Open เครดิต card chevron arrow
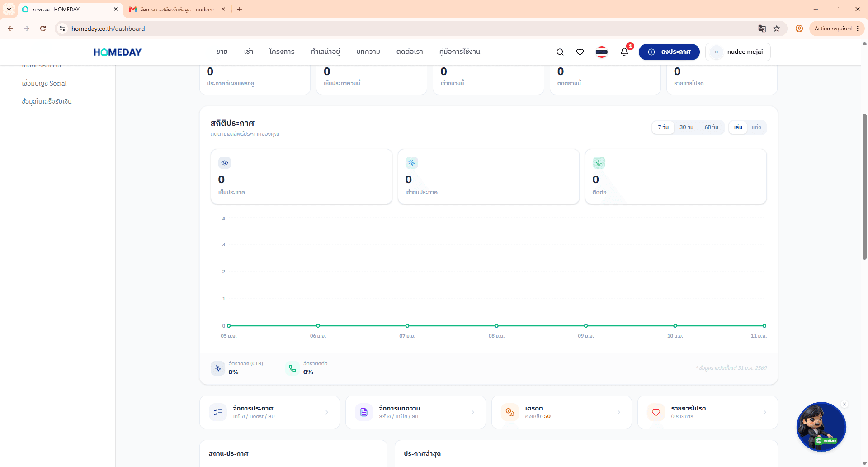The height and width of the screenshot is (467, 868). tap(619, 412)
